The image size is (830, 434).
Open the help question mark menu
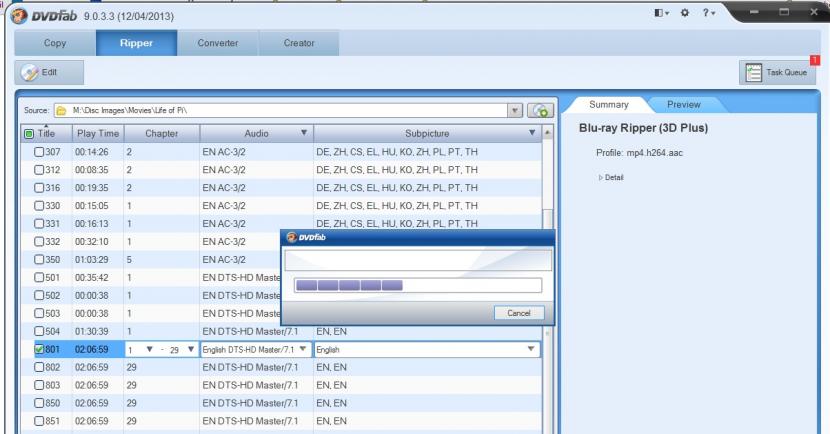click(x=709, y=13)
